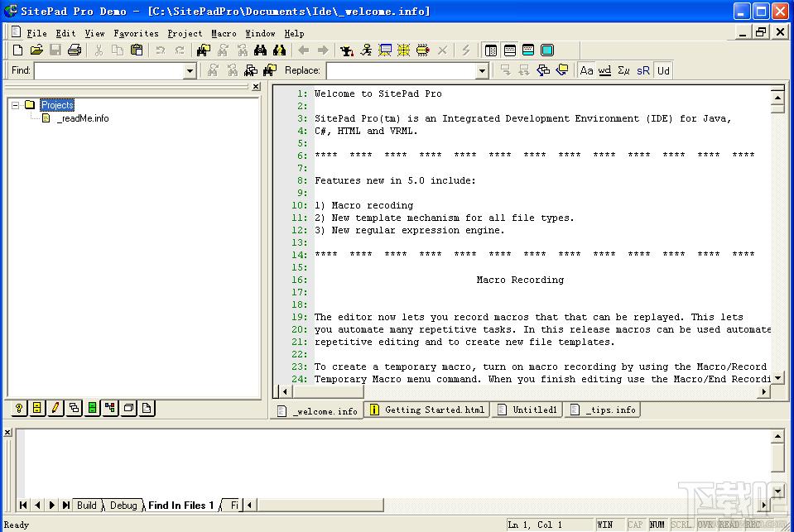
Task: Navigate forward with right arrow icon
Action: (323, 50)
